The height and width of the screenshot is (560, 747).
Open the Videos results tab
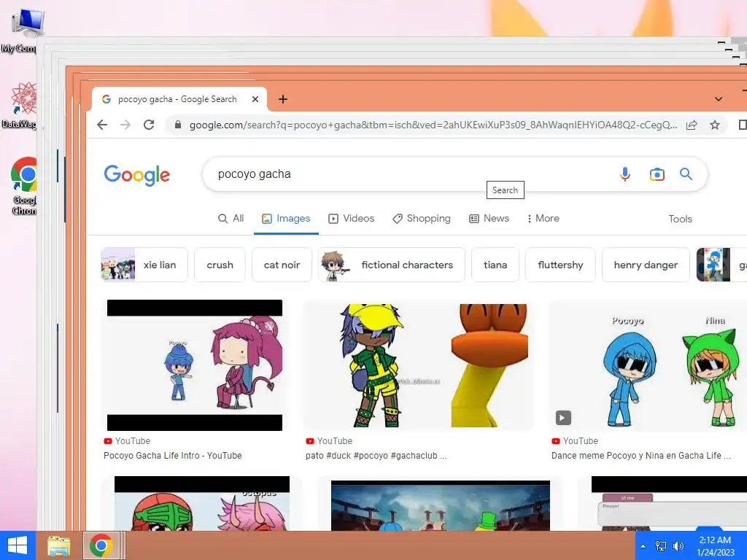point(351,219)
